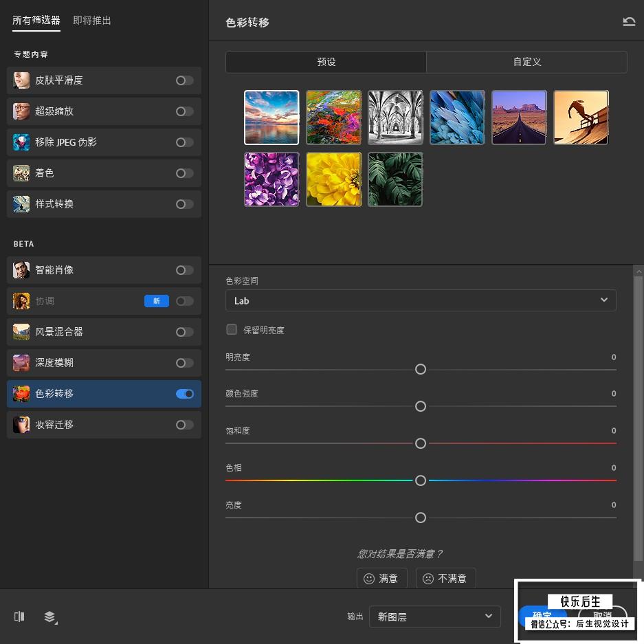Image resolution: width=644 pixels, height=644 pixels.
Task: Click the 色相 rainbow slider handle
Action: point(421,480)
